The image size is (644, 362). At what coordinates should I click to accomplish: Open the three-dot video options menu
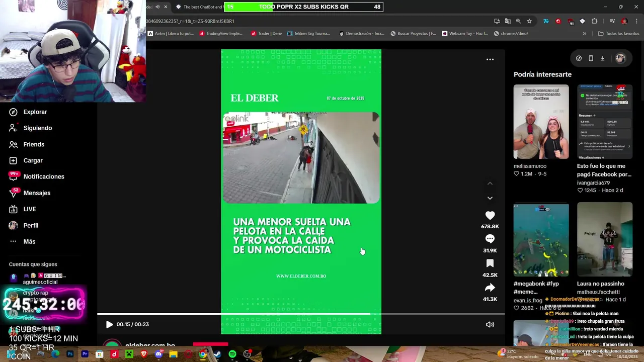(490, 59)
